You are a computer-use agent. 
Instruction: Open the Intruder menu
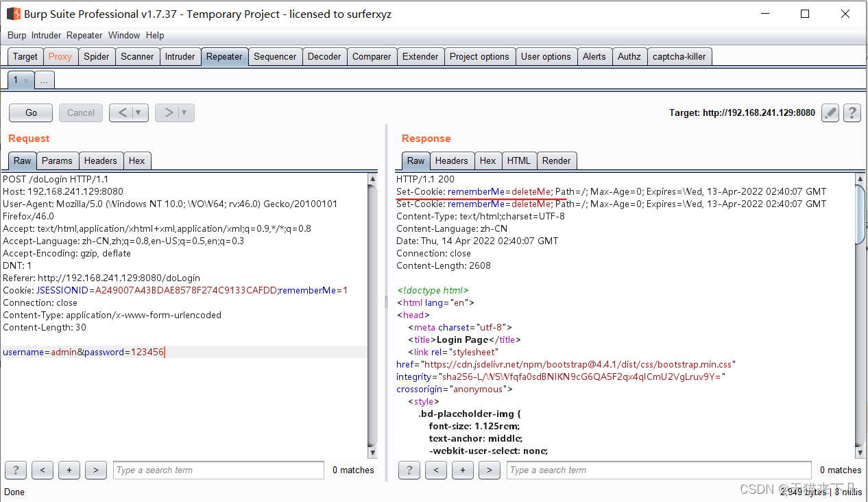pos(46,35)
